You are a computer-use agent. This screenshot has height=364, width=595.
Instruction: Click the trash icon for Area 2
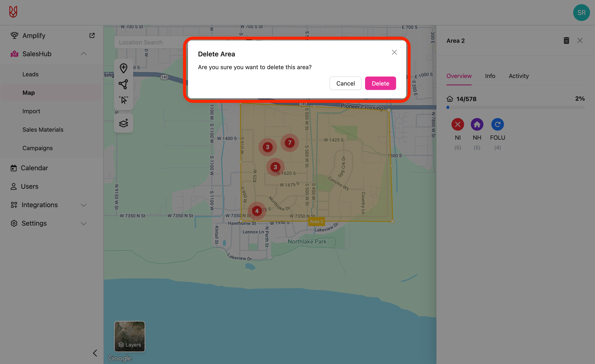pyautogui.click(x=566, y=40)
